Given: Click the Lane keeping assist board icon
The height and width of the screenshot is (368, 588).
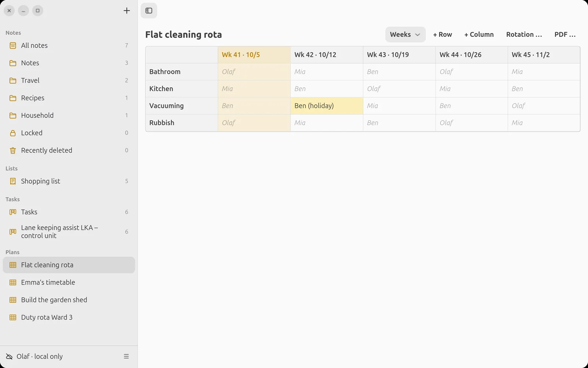Looking at the screenshot, I should [13, 232].
